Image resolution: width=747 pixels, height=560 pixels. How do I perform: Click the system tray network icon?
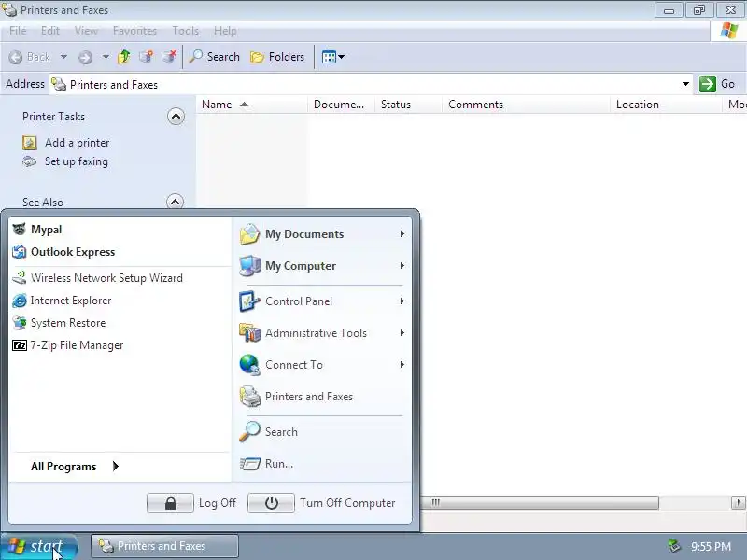tap(673, 546)
